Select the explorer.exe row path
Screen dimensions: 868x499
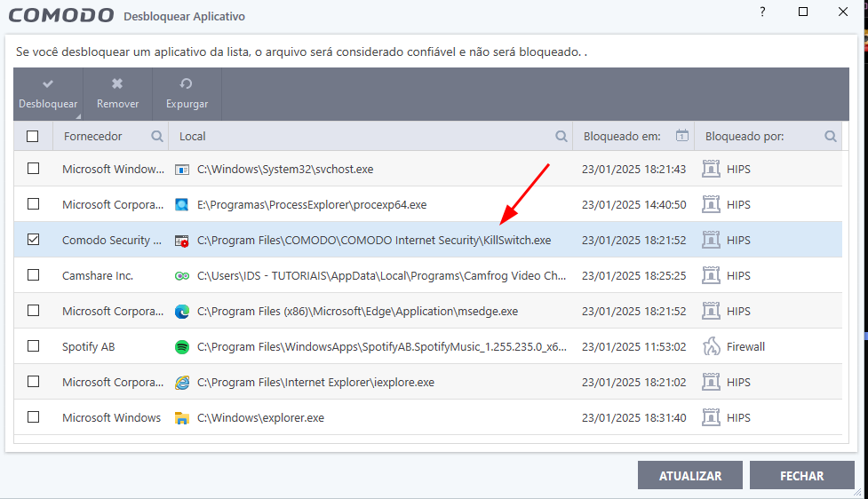tap(260, 418)
